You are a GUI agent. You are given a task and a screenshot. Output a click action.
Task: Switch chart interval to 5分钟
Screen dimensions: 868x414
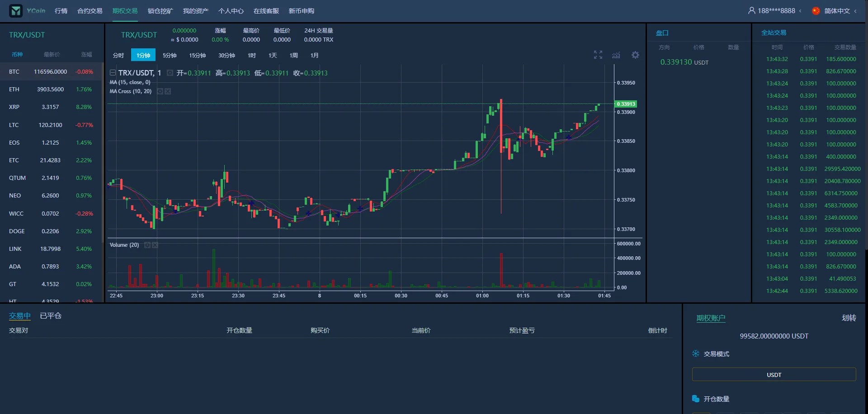tap(170, 55)
